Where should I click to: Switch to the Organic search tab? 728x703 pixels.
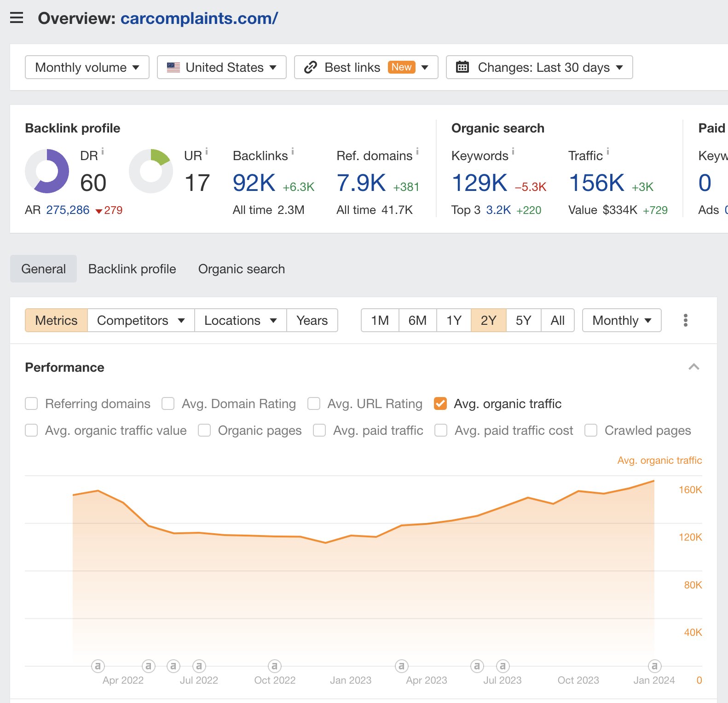click(x=242, y=269)
